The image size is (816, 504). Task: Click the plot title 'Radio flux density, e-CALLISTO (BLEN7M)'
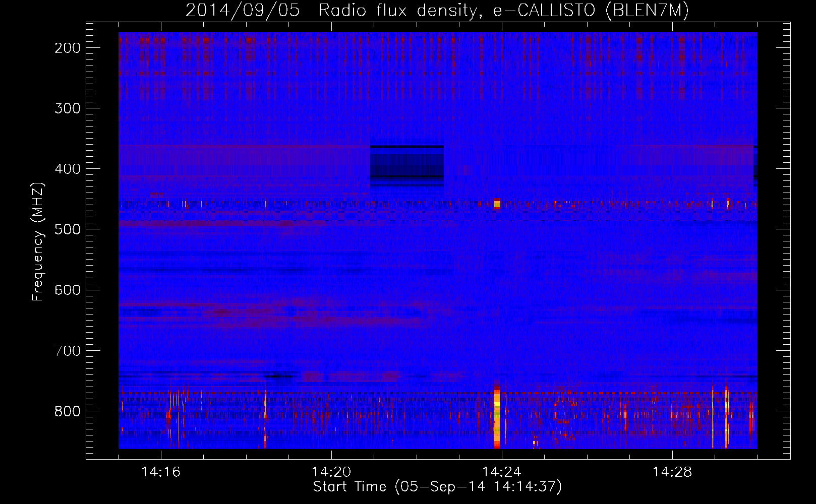[503, 10]
